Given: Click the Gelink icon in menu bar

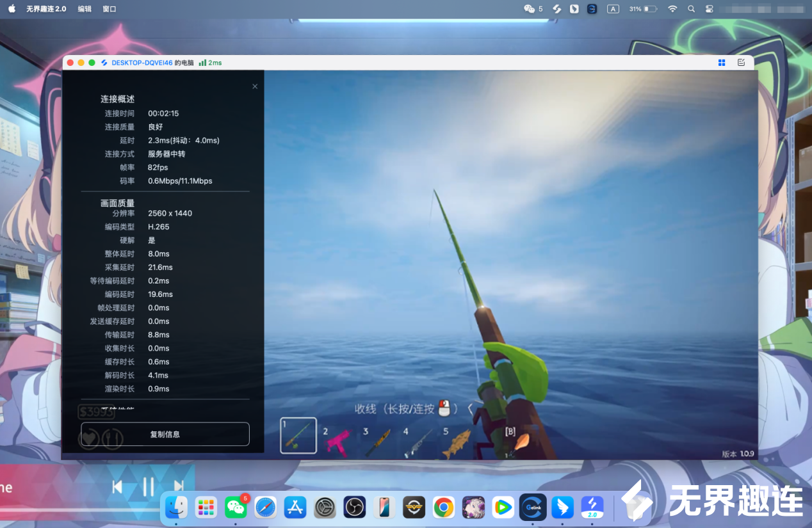Looking at the screenshot, I should coord(592,9).
